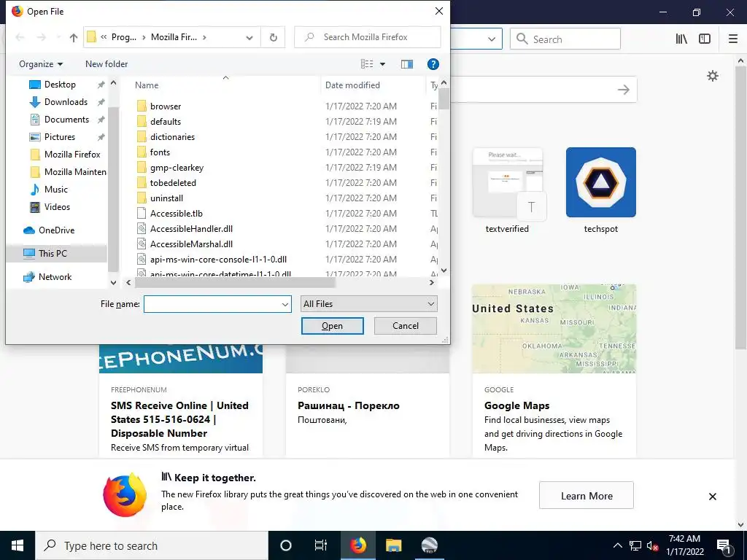
Task: Click the muted volume tray icon
Action: tap(653, 546)
